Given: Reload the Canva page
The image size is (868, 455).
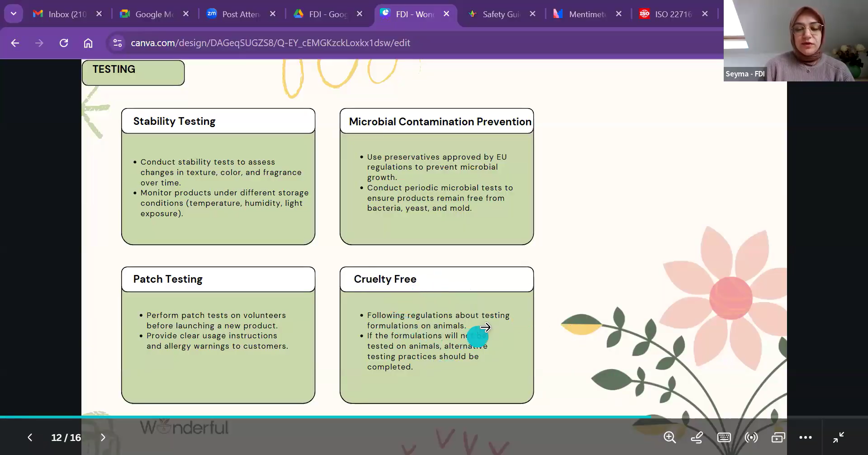Looking at the screenshot, I should point(64,43).
